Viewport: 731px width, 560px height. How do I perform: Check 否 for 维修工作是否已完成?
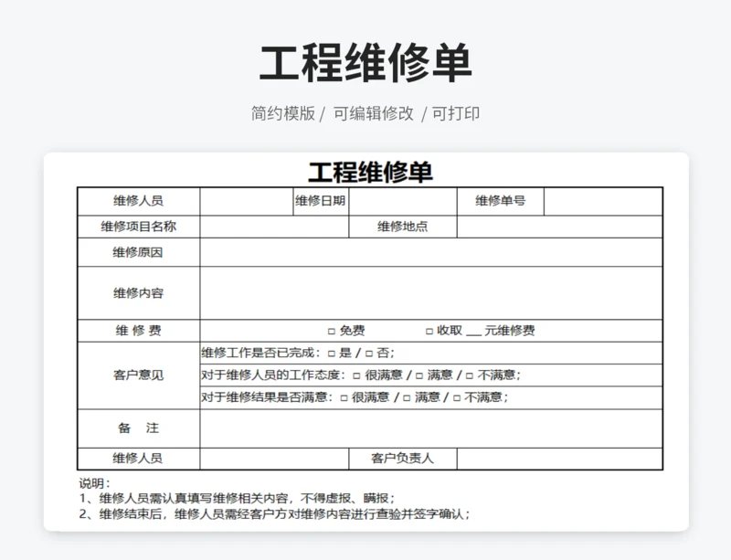point(369,354)
